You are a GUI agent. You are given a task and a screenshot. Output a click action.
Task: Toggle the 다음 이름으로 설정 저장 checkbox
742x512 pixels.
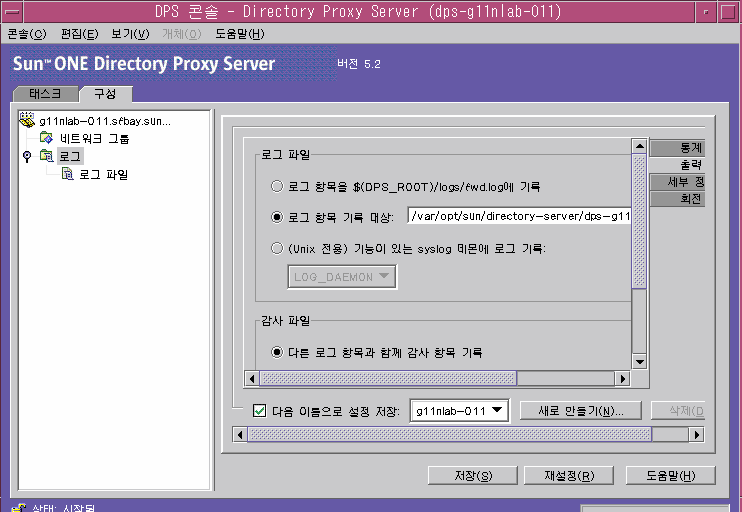point(259,411)
